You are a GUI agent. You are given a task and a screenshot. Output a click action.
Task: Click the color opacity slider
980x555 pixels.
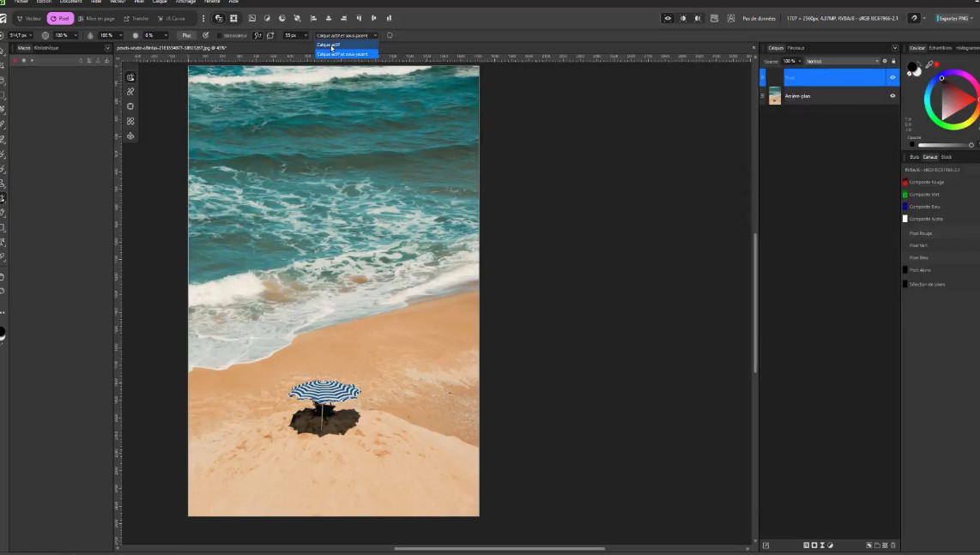coord(944,145)
